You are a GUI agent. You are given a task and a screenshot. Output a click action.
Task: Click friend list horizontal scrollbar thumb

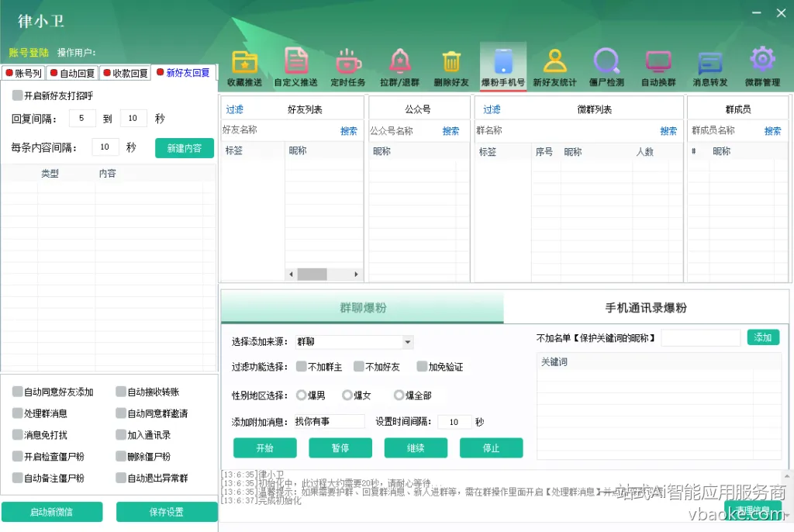click(312, 274)
